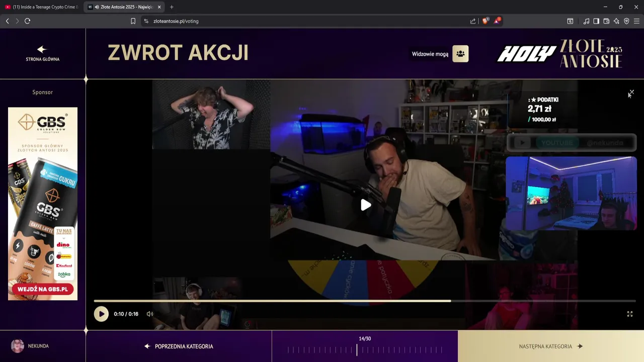
Task: Open Brave Shields lion icon
Action: pyautogui.click(x=486, y=21)
